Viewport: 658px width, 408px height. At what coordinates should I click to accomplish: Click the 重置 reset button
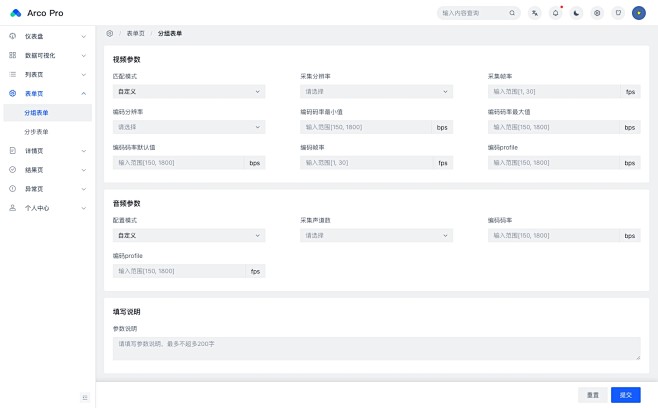593,395
